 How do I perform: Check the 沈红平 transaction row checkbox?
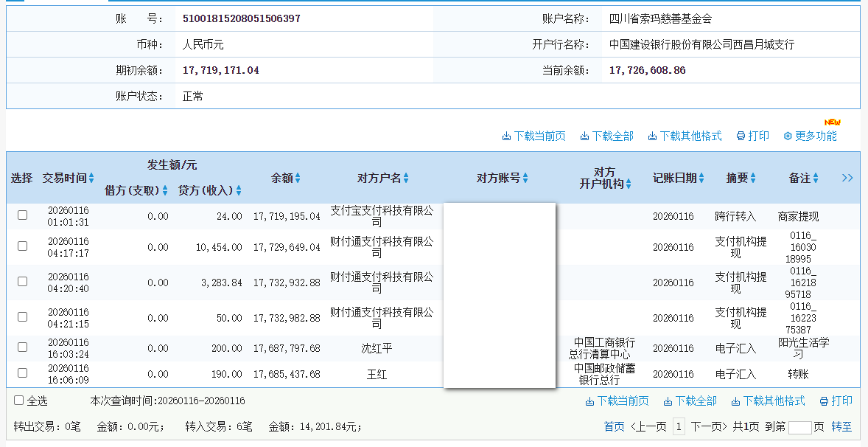pos(22,347)
